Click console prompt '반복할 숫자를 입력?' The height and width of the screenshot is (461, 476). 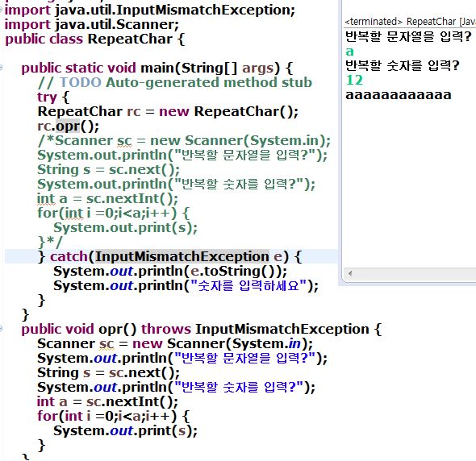(x=403, y=65)
